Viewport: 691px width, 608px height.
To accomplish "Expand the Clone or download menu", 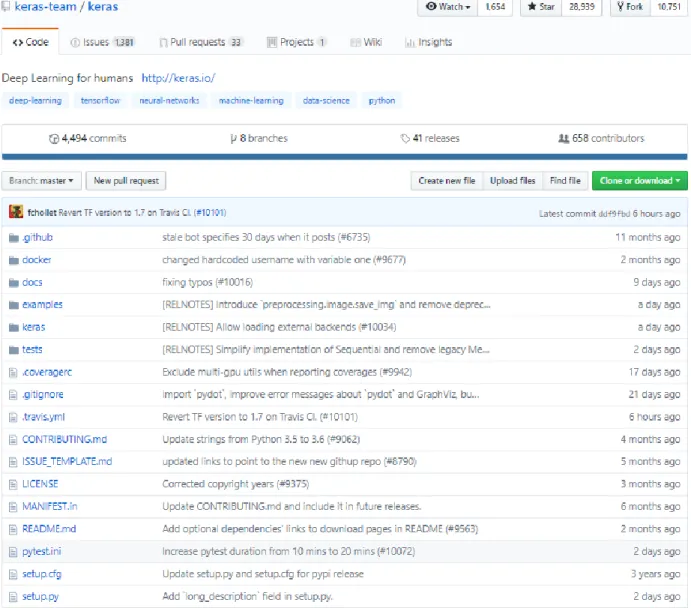I will click(639, 181).
